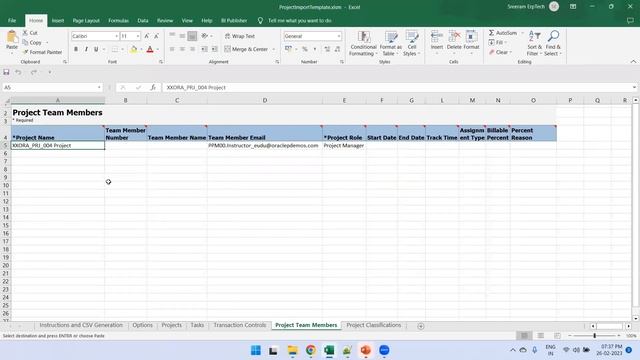Screen dimensions: 640x360
Task: Apply the yellow fill color
Action: [133, 49]
